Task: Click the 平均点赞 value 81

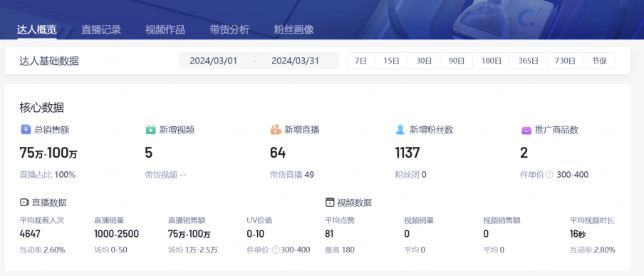Action: (329, 234)
